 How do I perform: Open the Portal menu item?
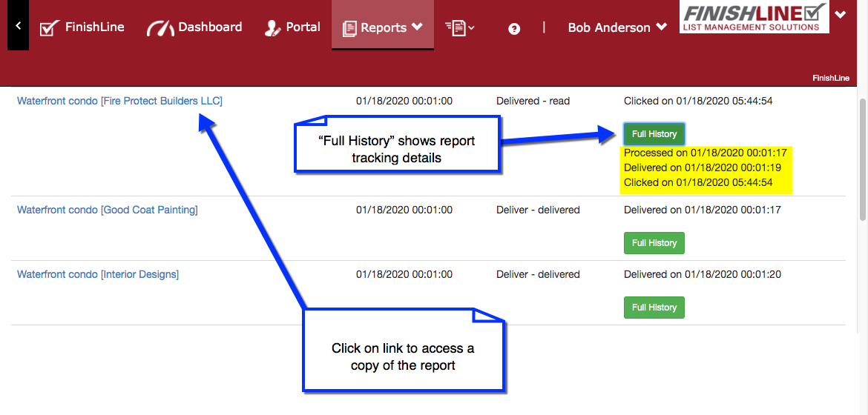(x=303, y=27)
